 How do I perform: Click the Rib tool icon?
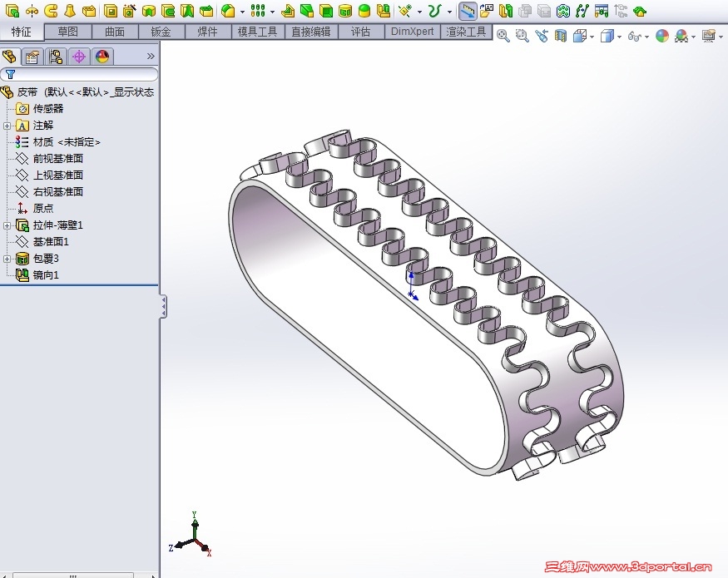tap(288, 11)
